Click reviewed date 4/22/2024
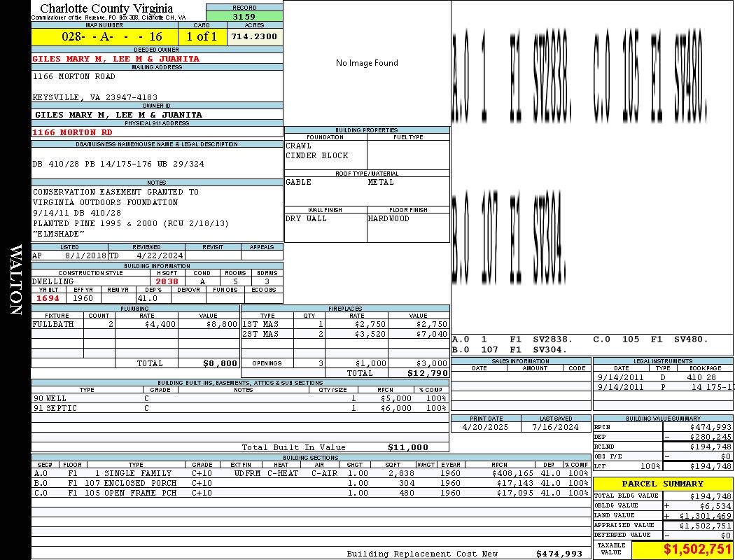Image resolution: width=735 pixels, height=560 pixels. (x=160, y=256)
